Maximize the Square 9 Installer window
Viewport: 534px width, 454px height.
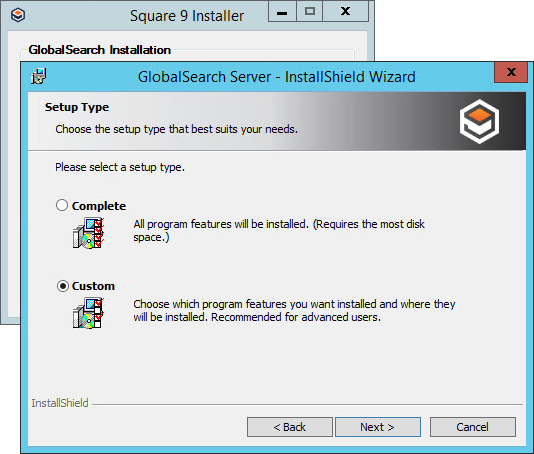310,12
